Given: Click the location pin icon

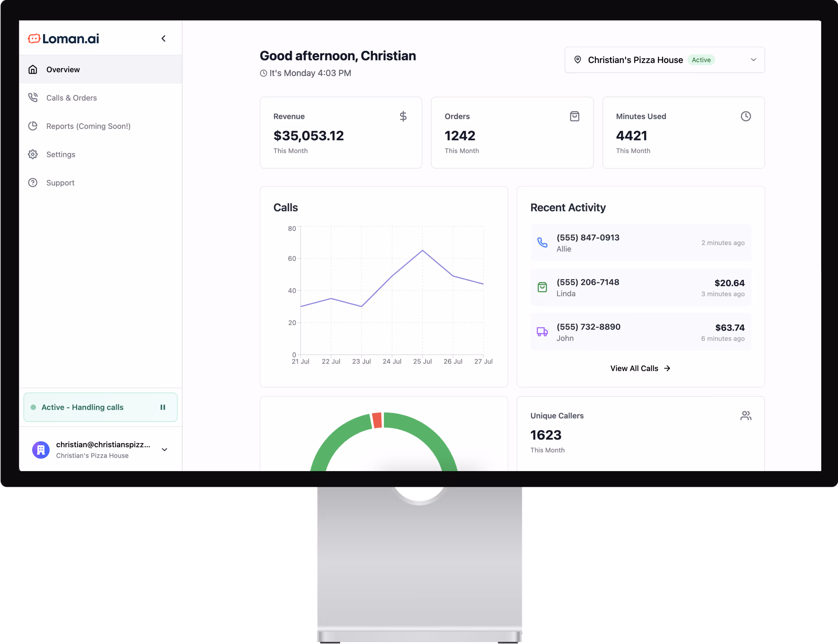Looking at the screenshot, I should point(578,60).
